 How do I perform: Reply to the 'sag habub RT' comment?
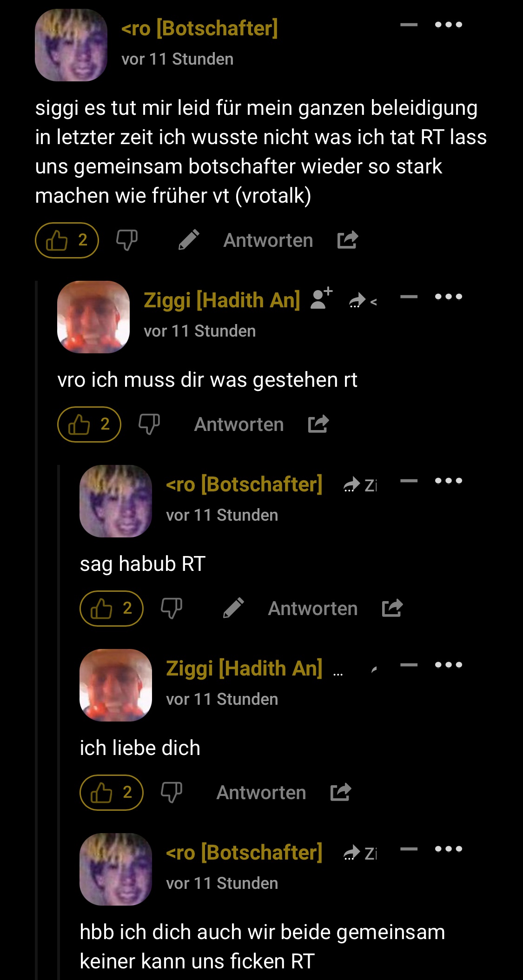tap(313, 609)
